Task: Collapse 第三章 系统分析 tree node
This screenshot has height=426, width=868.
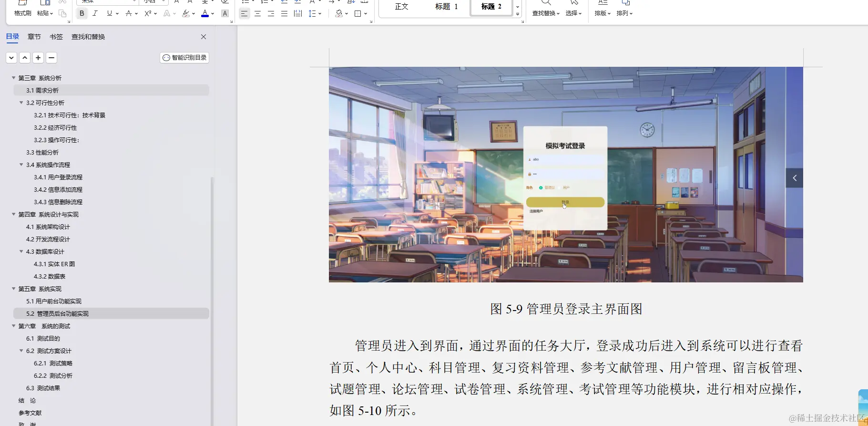Action: [13, 78]
